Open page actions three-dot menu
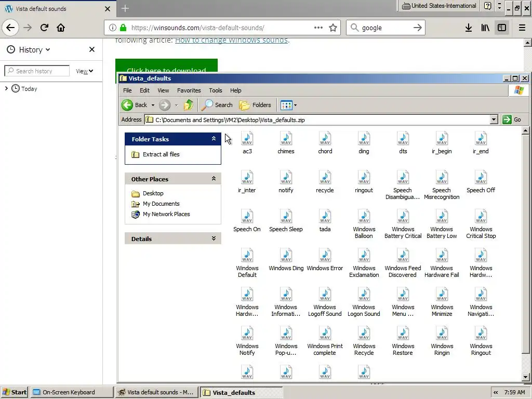 (318, 28)
